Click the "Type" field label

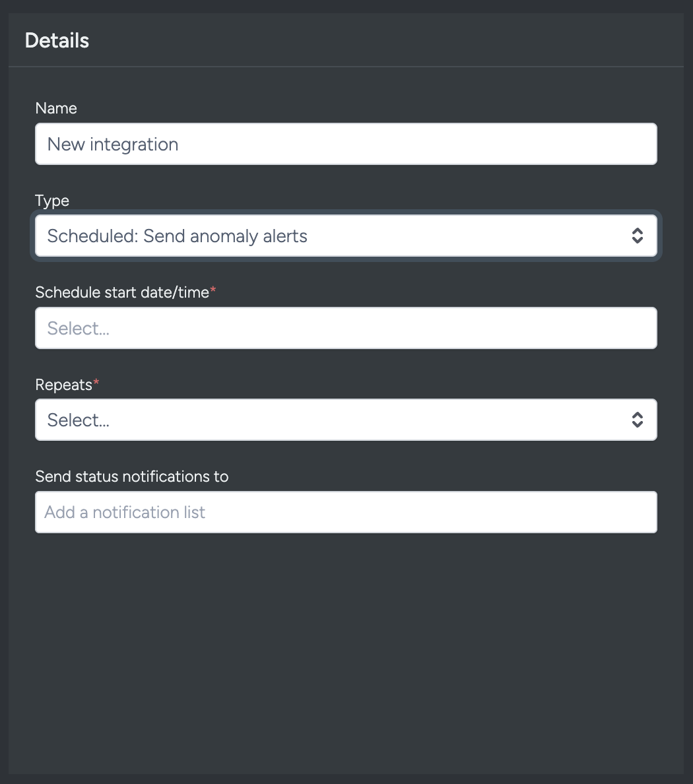[52, 201]
